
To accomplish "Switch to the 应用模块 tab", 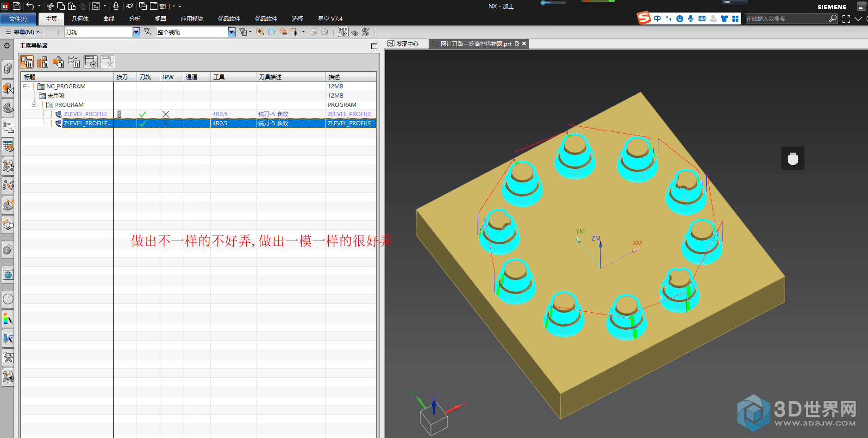I will click(x=192, y=19).
